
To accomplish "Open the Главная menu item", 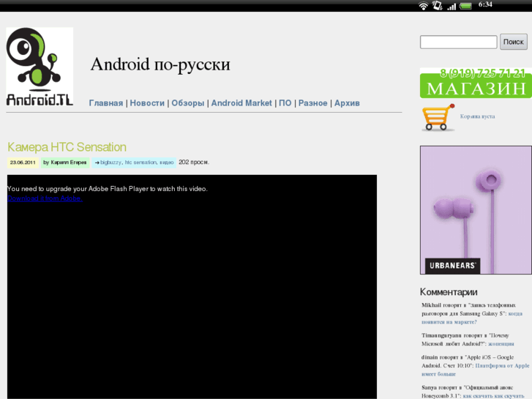I will click(106, 103).
